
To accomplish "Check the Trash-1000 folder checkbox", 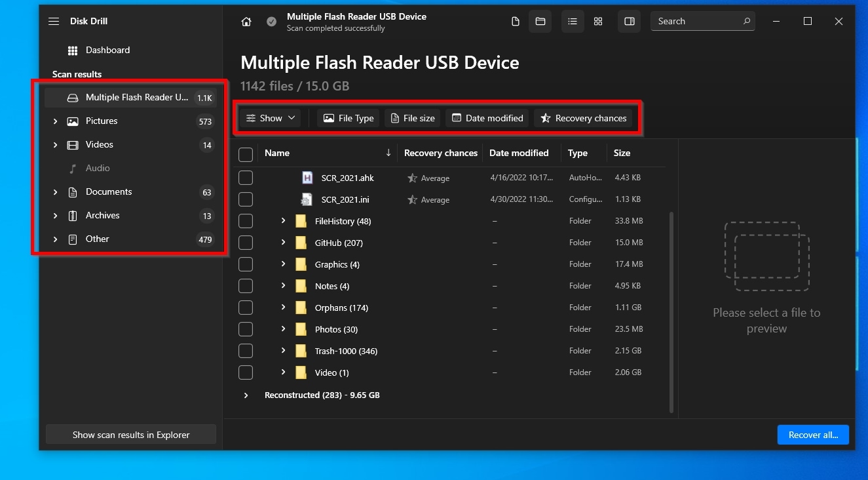I will click(x=246, y=351).
